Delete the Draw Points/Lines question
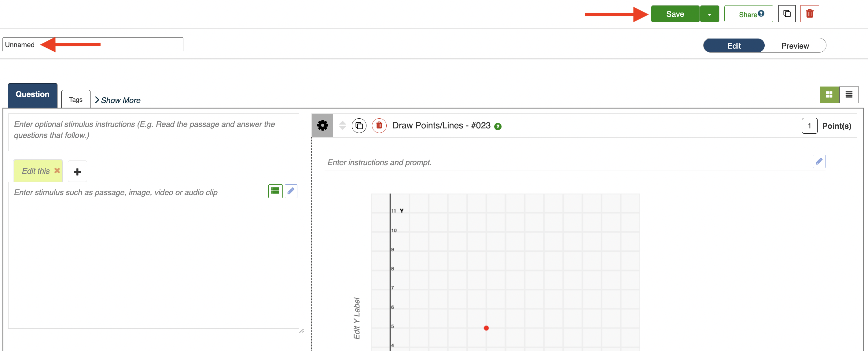 379,126
